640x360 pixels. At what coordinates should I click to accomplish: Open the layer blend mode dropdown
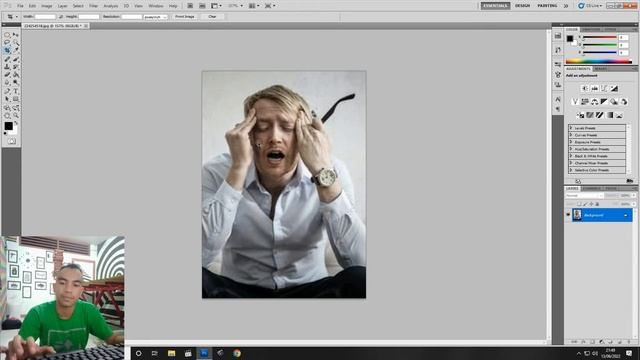tap(583, 196)
